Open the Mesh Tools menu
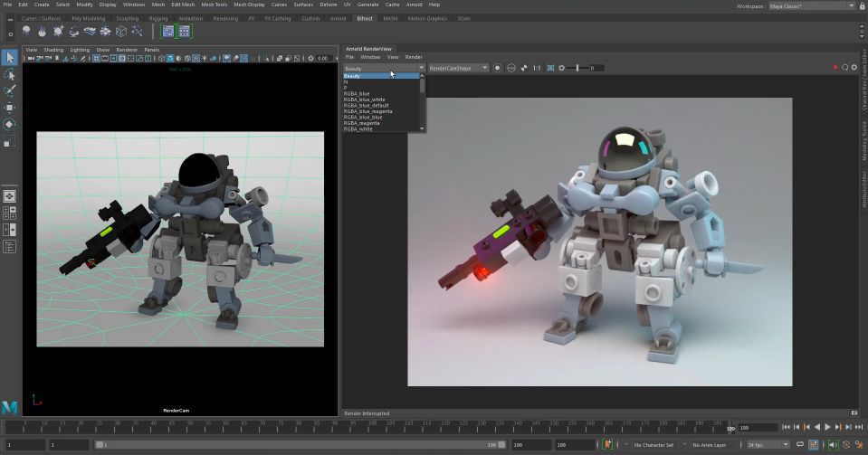 pyautogui.click(x=214, y=5)
